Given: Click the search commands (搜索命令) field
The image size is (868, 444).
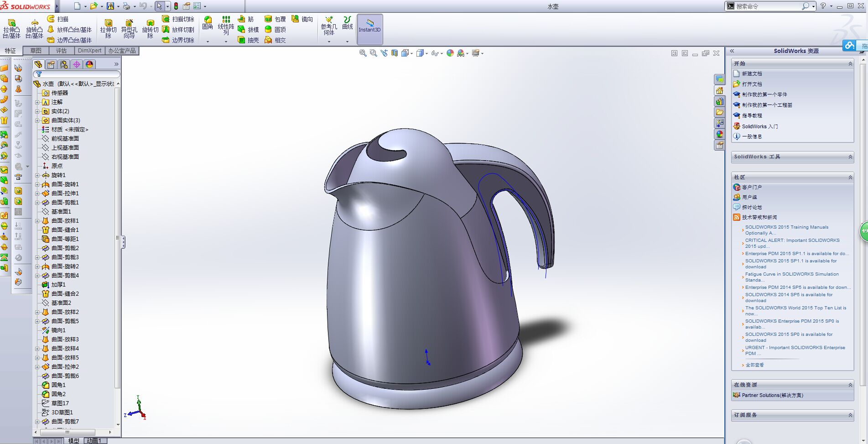Looking at the screenshot, I should 768,6.
